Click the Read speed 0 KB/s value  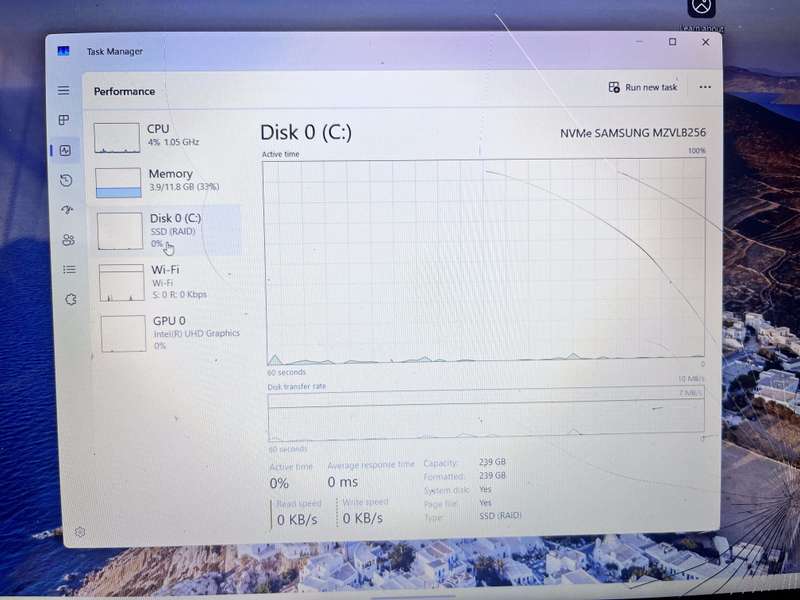[x=297, y=520]
